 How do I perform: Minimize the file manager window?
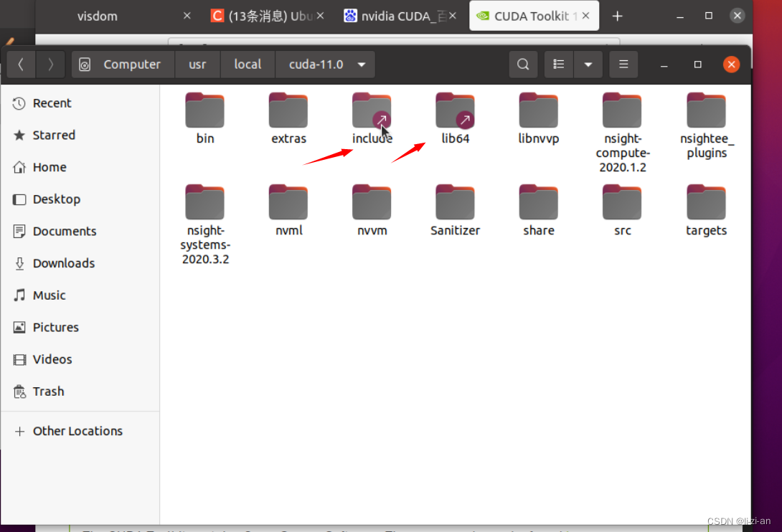tap(664, 65)
